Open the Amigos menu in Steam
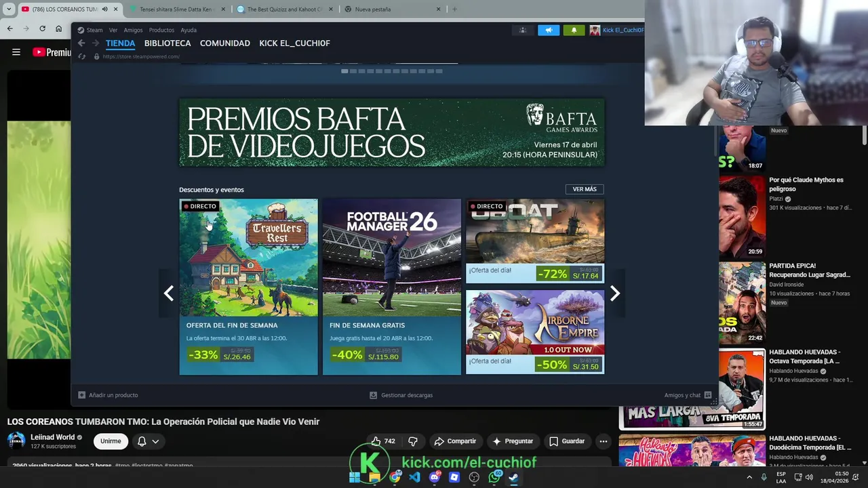Image resolution: width=868 pixels, height=488 pixels. pos(133,30)
